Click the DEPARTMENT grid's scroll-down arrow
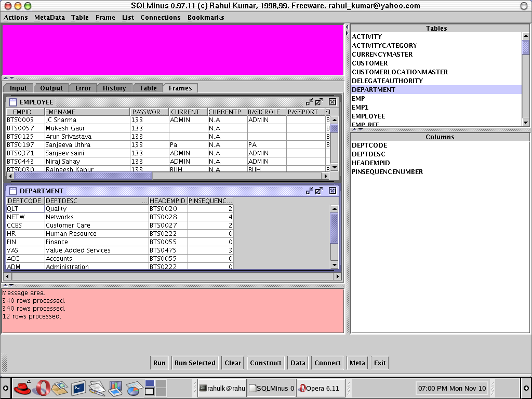Image resolution: width=532 pixels, height=399 pixels. point(335,265)
